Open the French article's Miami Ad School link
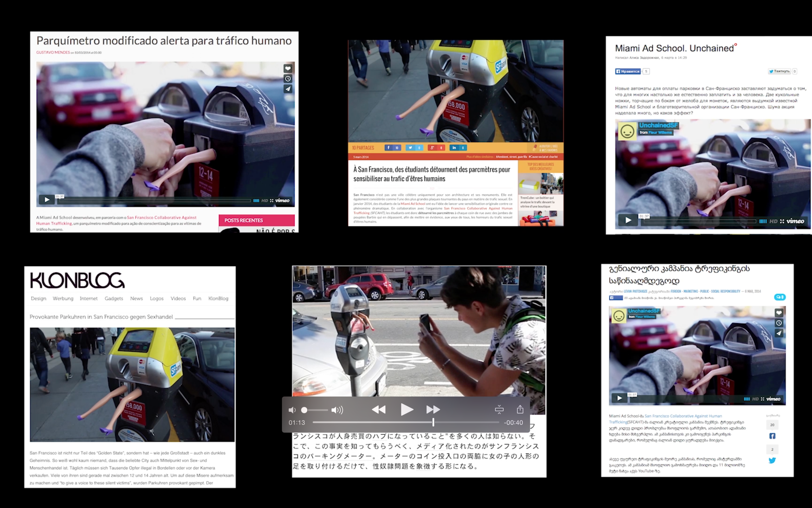 pyautogui.click(x=413, y=203)
